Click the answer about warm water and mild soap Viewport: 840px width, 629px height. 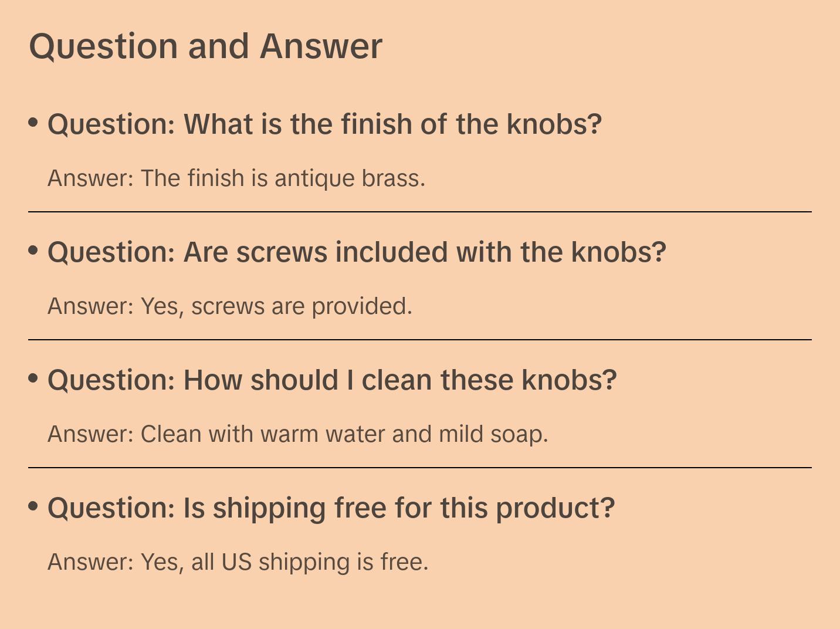[298, 434]
